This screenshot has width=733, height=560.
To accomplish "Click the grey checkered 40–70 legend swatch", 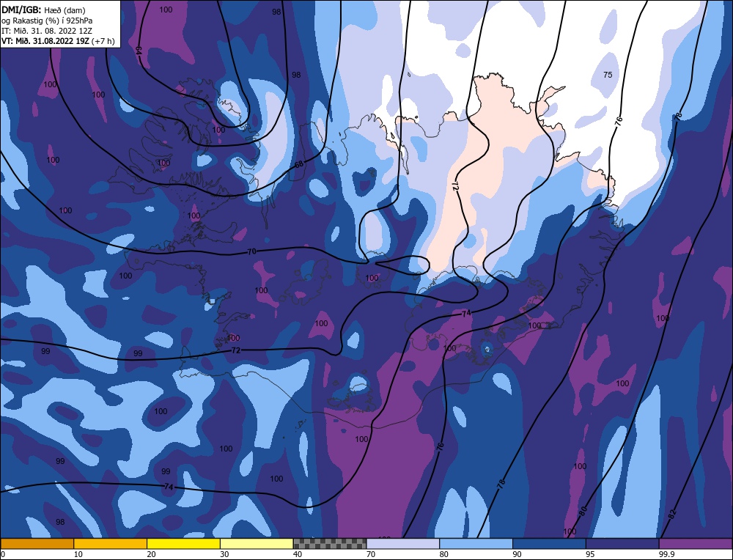I will [x=330, y=544].
